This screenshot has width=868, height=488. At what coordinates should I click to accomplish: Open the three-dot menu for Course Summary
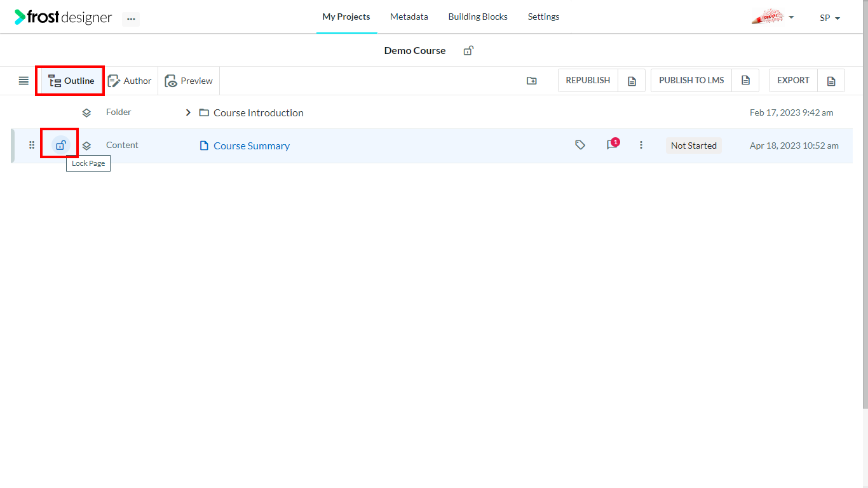[x=641, y=145]
